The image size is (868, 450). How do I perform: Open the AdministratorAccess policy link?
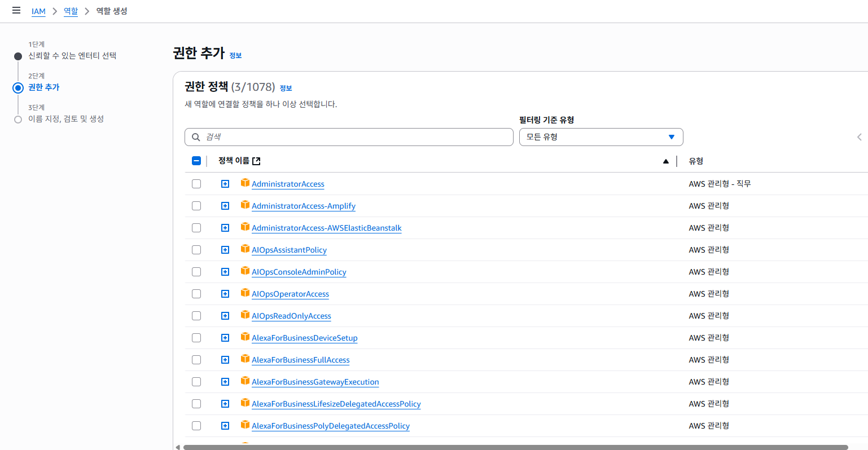(288, 184)
